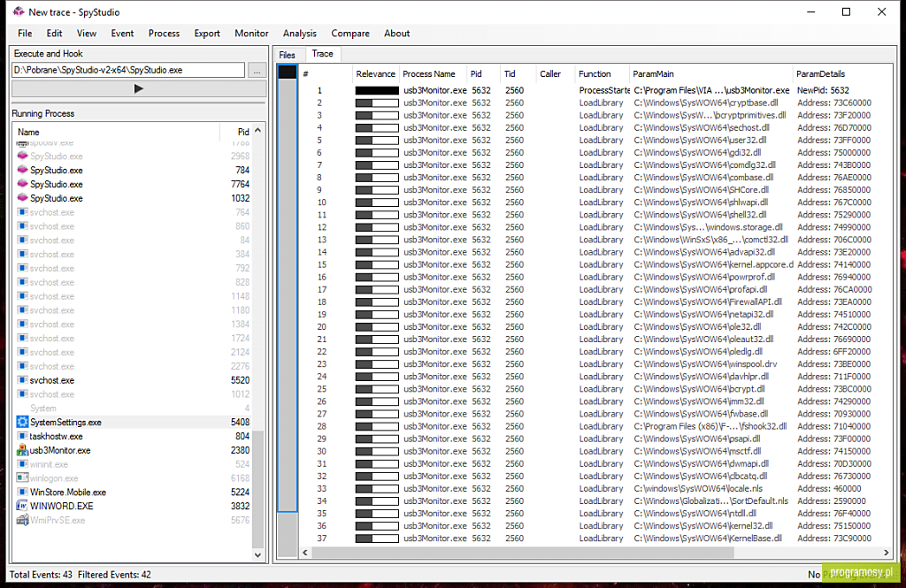
Task: Click the wininit.exe process icon
Action: click(22, 464)
